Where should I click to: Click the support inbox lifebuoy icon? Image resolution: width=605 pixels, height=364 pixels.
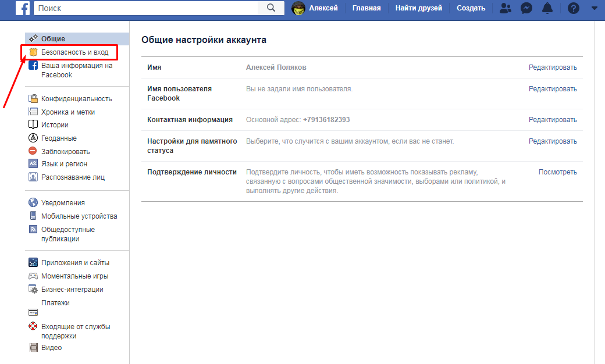33,326
